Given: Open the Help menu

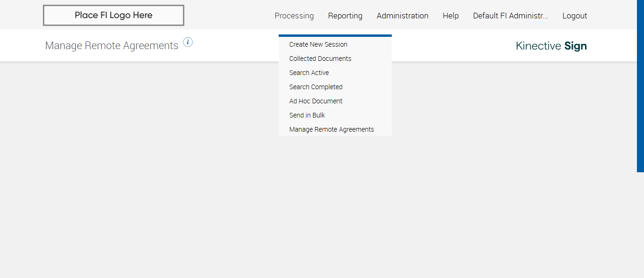Looking at the screenshot, I should pyautogui.click(x=451, y=16).
